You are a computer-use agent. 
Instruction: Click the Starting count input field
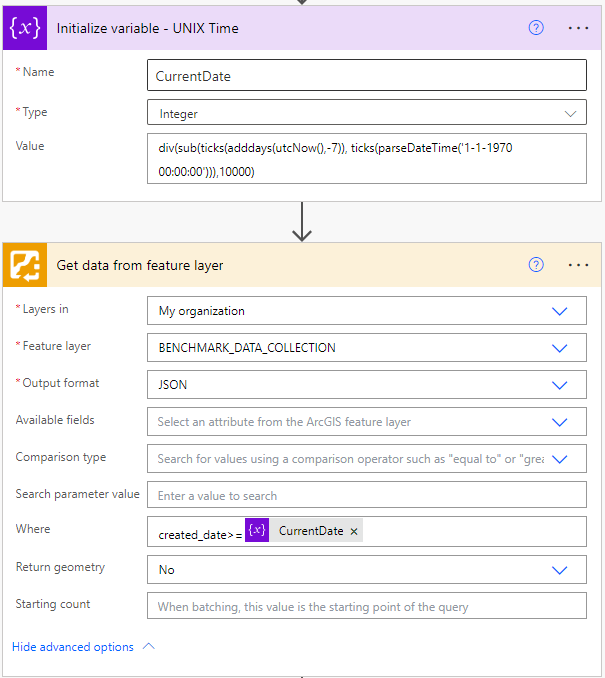coord(366,606)
